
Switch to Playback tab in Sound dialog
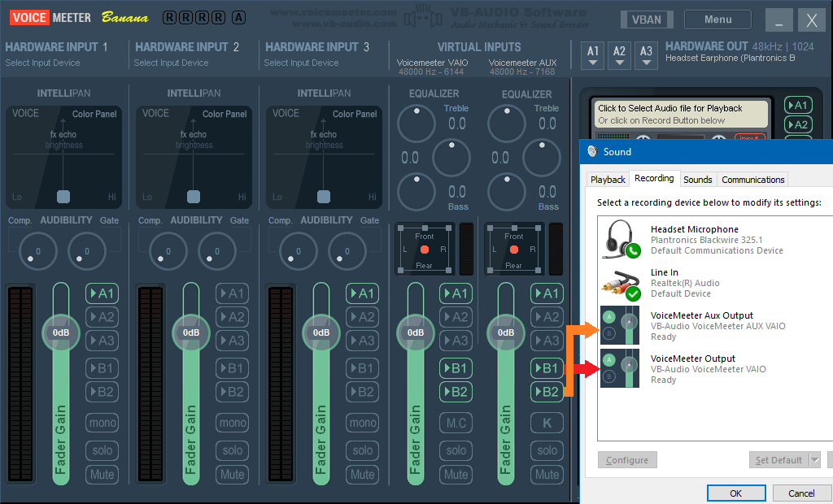pyautogui.click(x=608, y=180)
